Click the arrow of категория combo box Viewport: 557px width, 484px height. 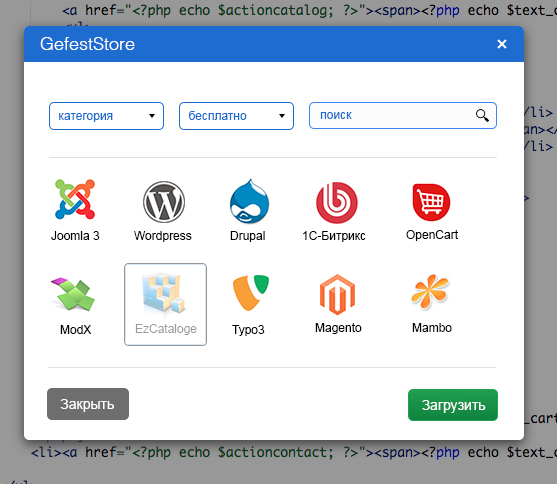point(152,116)
